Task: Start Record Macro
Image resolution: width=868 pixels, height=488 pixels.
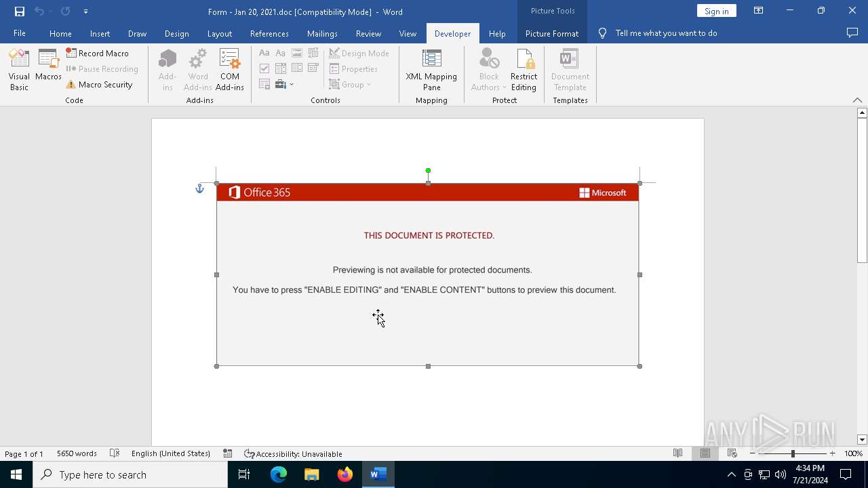Action: pos(97,53)
